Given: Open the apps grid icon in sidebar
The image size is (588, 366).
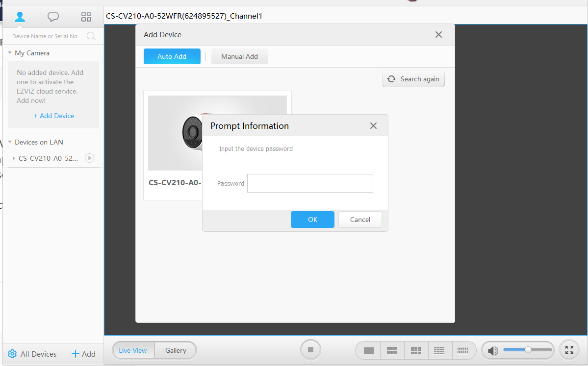Looking at the screenshot, I should [x=86, y=17].
